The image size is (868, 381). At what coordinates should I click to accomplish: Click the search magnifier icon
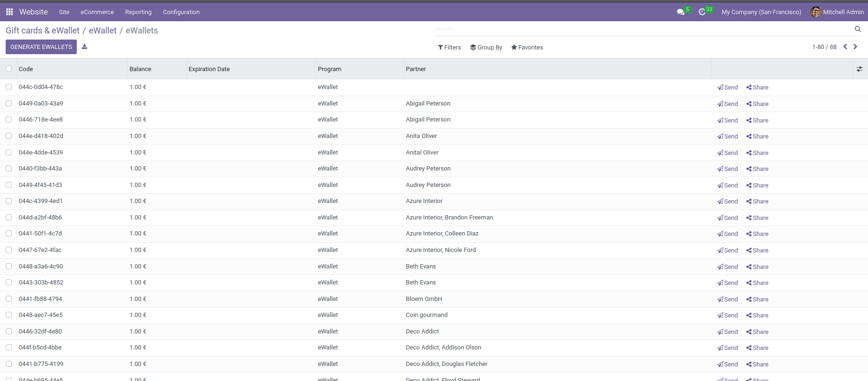[x=858, y=29]
